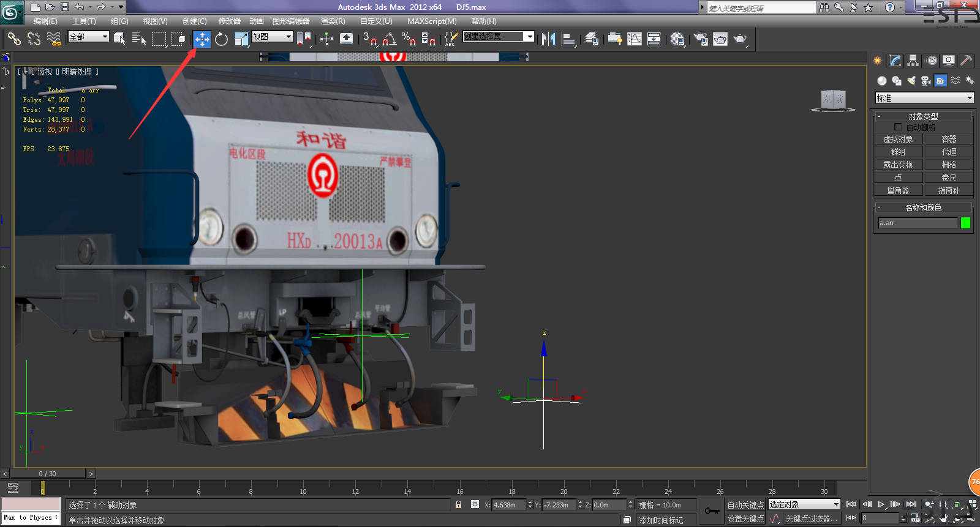Viewport: 980px width, 527px height.
Task: Click the Unlink Selection tool
Action: coord(34,39)
